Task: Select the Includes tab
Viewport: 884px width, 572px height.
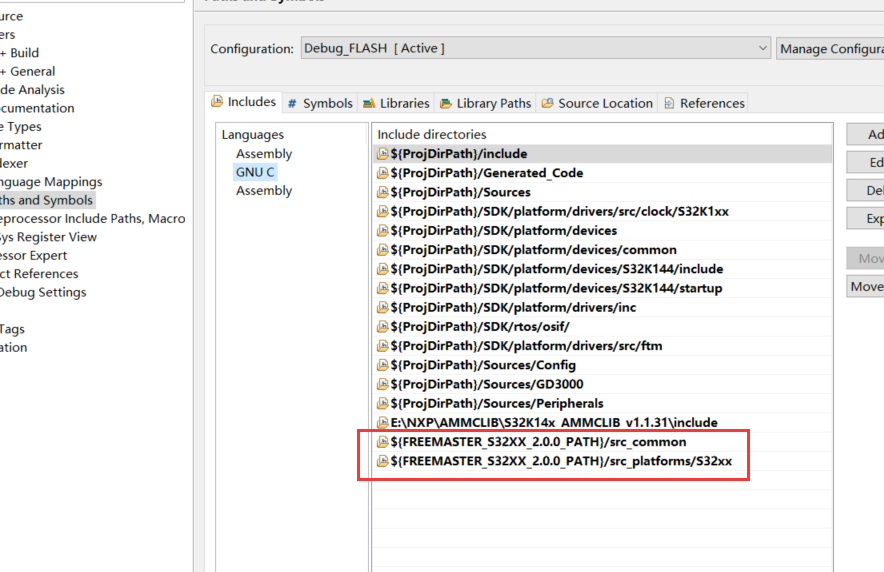Action: (244, 101)
